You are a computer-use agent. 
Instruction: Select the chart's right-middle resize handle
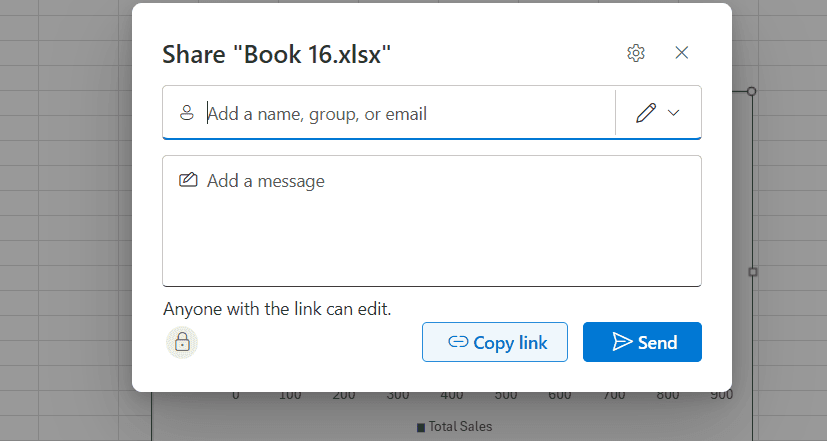coord(753,272)
